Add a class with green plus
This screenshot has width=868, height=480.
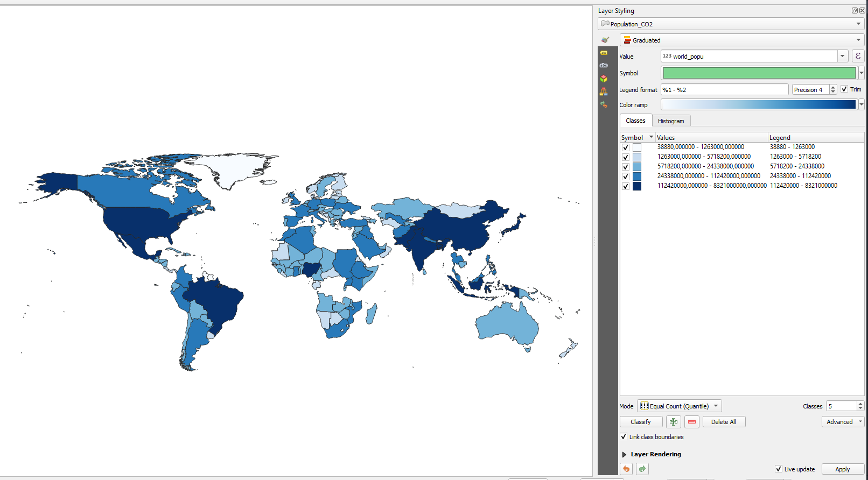click(673, 422)
